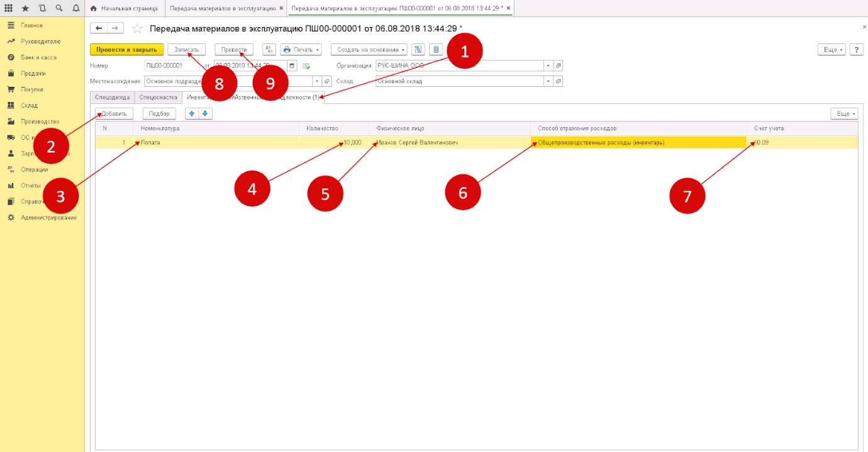868x452 pixels.
Task: Select Иванов Сергей Валентинович cell
Action: coord(450,143)
